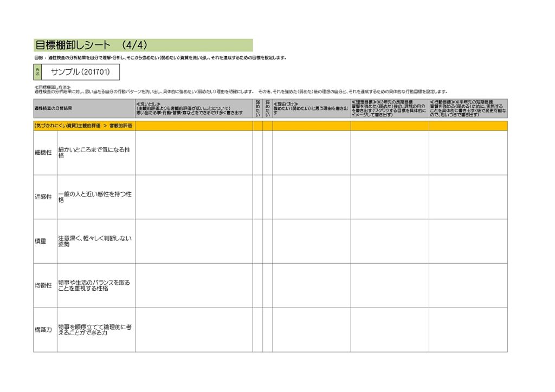The height and width of the screenshot is (392, 555).
Task: Click the 弱めたい column header
Action: coord(268,108)
